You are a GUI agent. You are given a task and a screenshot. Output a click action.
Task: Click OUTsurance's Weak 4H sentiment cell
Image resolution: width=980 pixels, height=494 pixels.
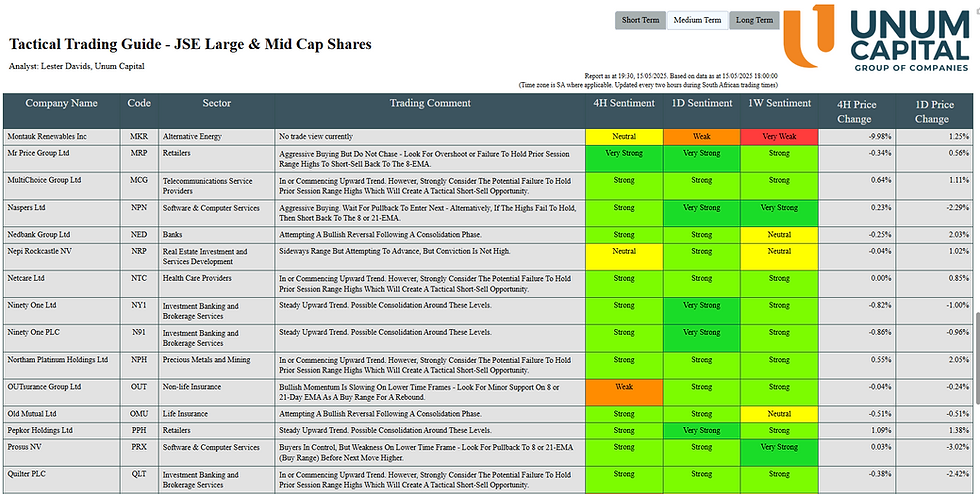pos(624,392)
